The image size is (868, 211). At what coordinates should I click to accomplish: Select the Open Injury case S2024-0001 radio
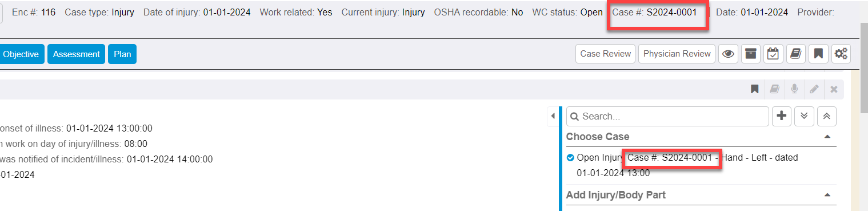pyautogui.click(x=570, y=158)
